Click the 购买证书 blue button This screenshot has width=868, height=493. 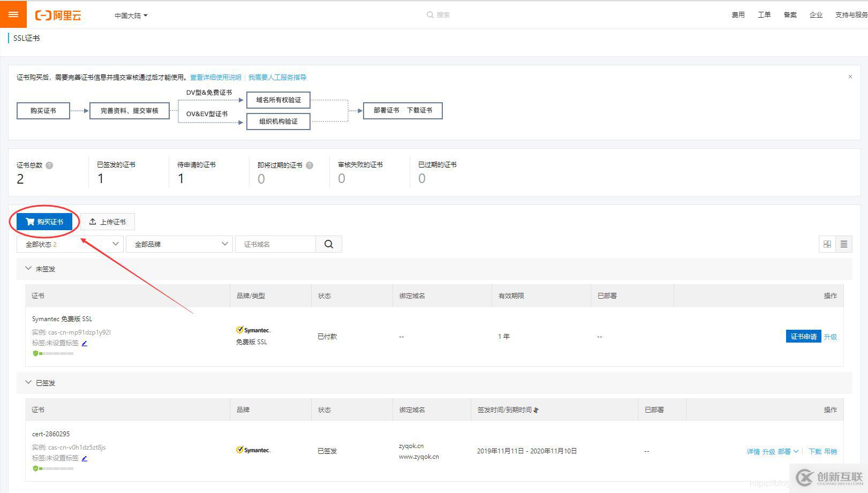[x=44, y=222]
